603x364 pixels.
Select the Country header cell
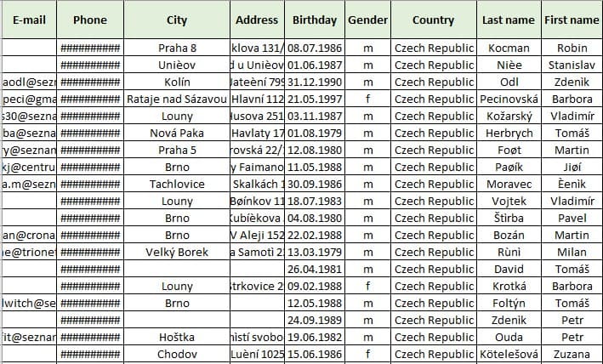[434, 20]
